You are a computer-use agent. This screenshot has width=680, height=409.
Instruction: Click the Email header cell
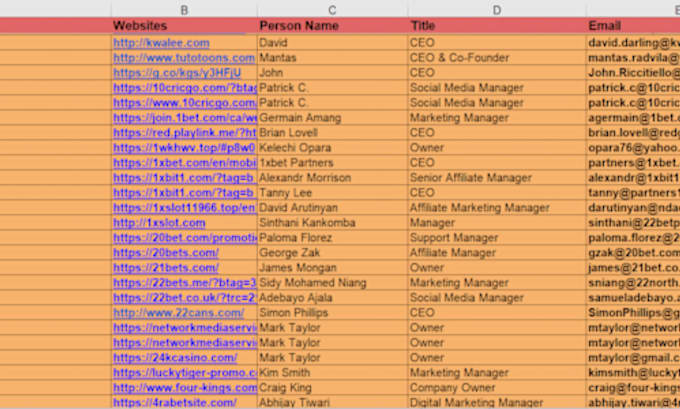pyautogui.click(x=633, y=26)
